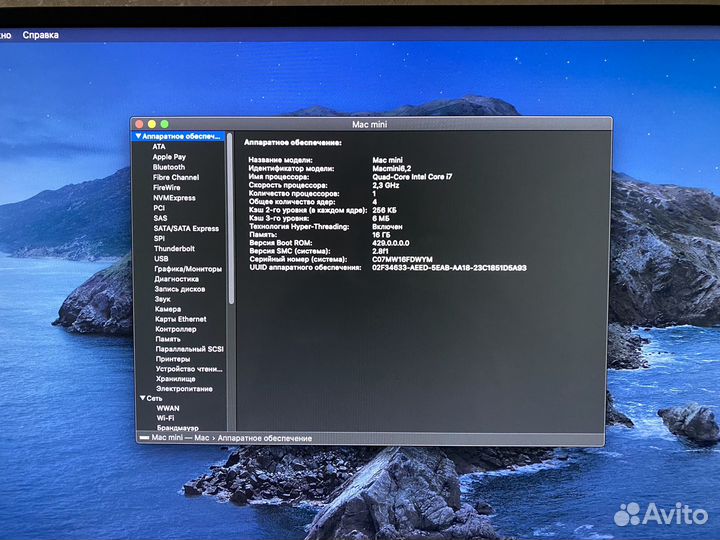Click the hardware UUID value
This screenshot has height=540, width=720.
pos(449,268)
